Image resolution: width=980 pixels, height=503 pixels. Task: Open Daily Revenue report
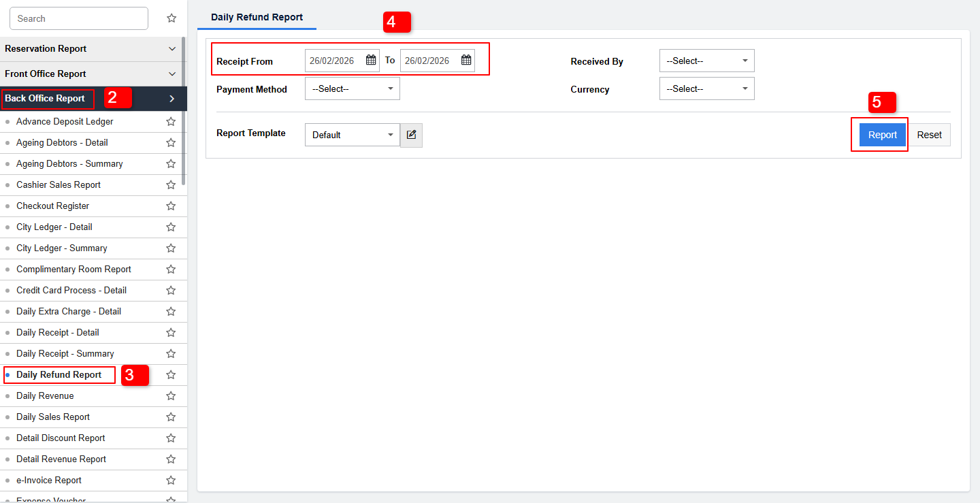[45, 396]
